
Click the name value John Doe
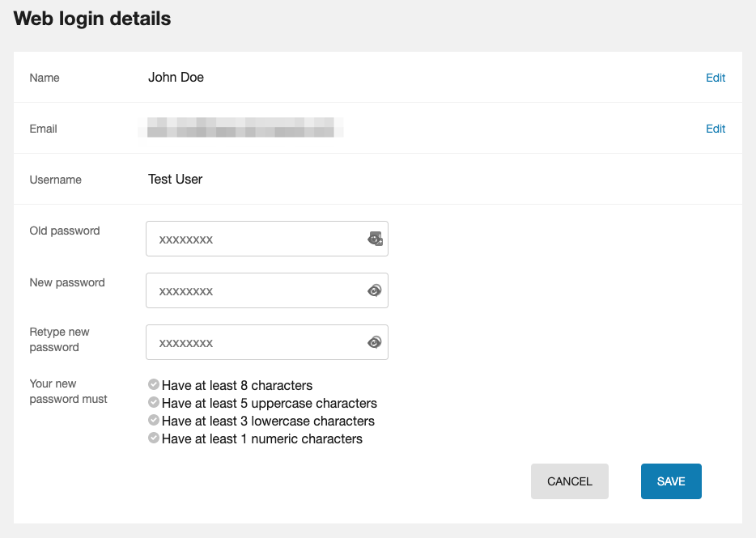click(x=176, y=78)
